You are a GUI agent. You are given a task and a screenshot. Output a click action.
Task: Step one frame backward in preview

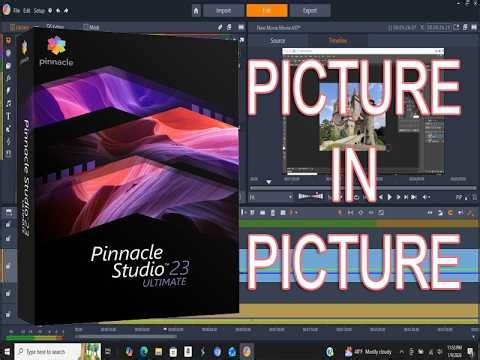coord(380,197)
